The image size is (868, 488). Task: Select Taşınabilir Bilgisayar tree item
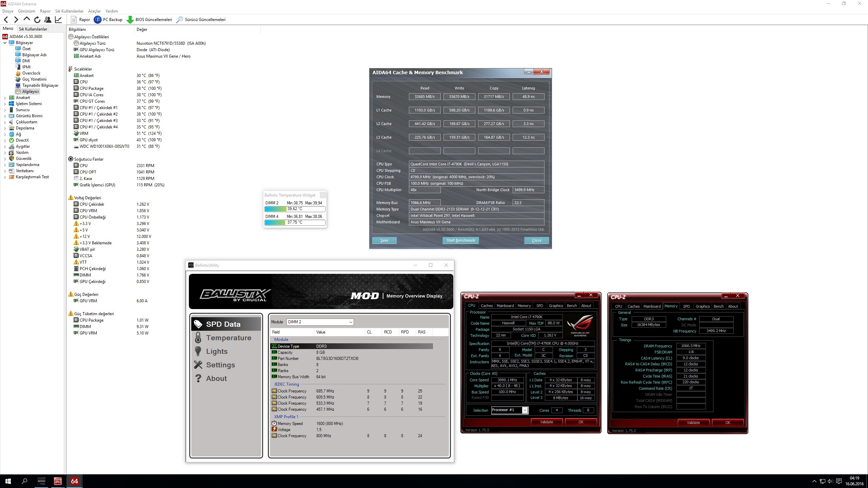(x=40, y=85)
